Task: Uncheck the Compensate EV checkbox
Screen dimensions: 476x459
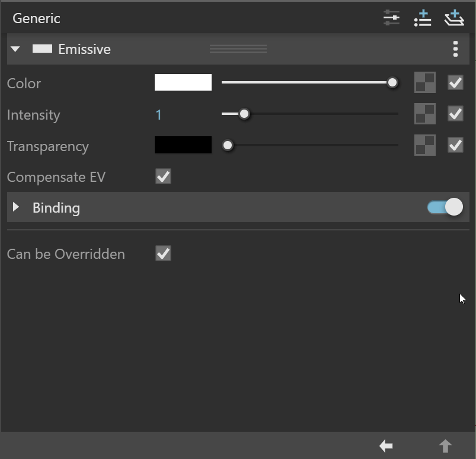Action: click(x=164, y=176)
